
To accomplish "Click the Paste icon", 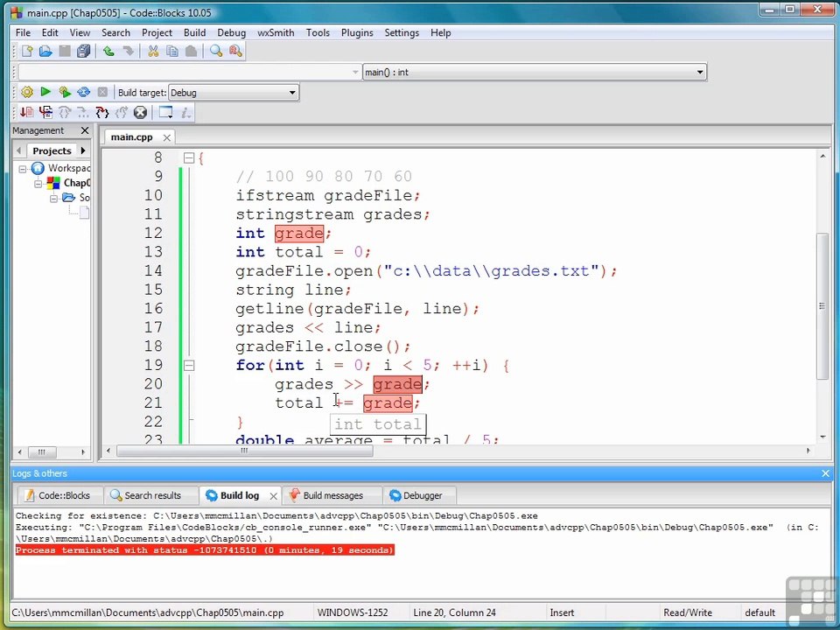I will [x=192, y=52].
